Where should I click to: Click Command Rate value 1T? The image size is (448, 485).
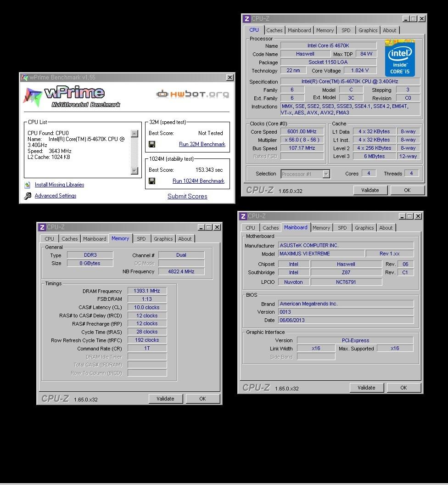point(147,348)
